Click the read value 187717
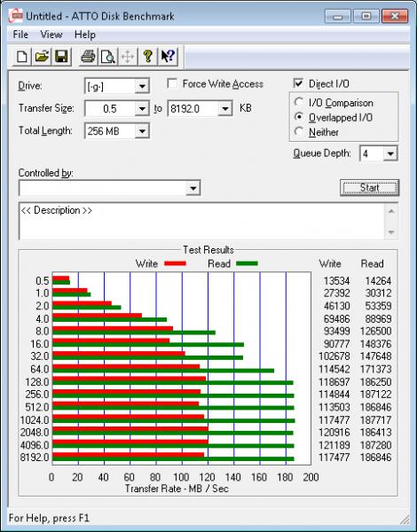The image size is (417, 532). pos(375,419)
